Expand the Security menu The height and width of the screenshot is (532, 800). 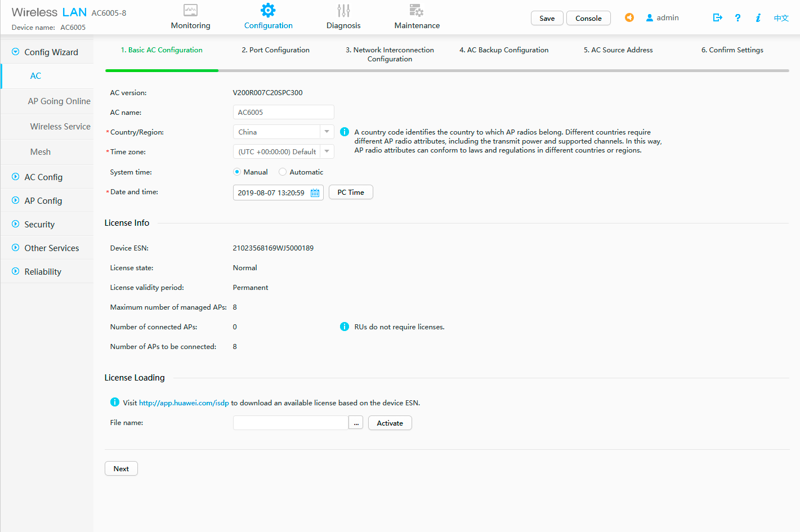(39, 224)
